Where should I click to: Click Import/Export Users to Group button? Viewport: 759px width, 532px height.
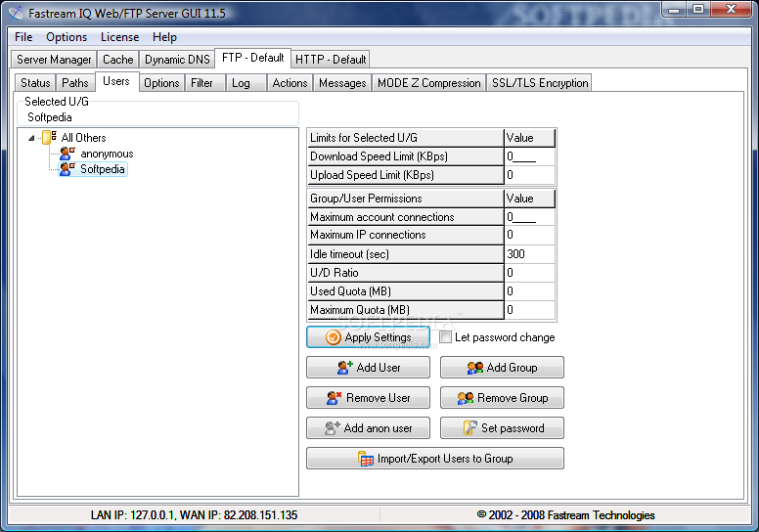click(435, 459)
